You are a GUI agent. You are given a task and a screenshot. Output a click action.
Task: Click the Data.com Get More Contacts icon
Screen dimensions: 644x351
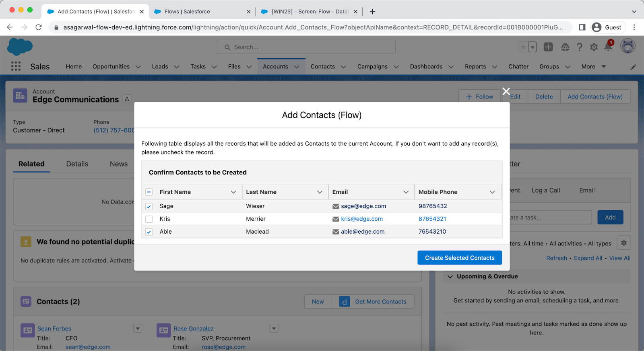(x=345, y=302)
